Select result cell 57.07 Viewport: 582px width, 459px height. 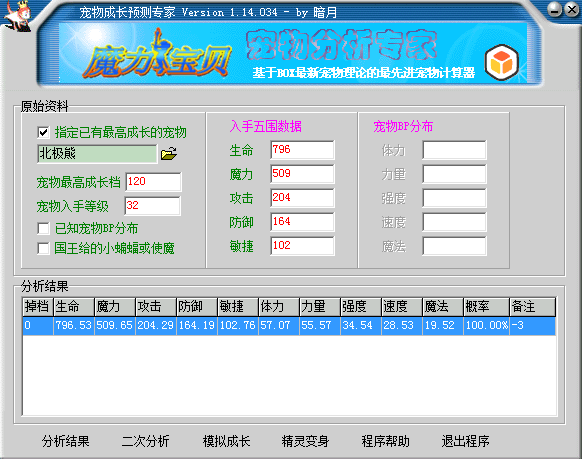coord(279,326)
